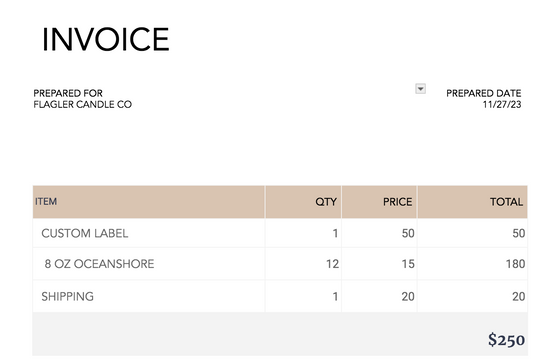550x361 pixels.
Task: Click the SHIPPING item cell
Action: (149, 296)
